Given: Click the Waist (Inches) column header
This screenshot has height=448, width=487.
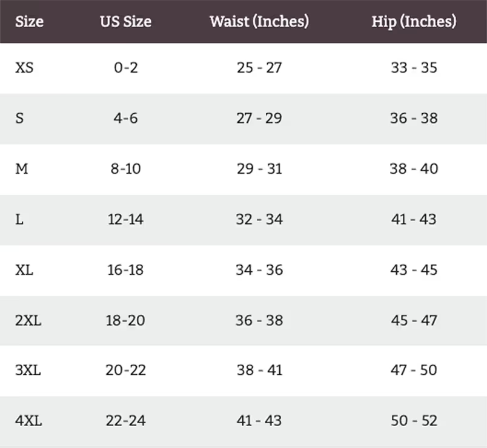Looking at the screenshot, I should tap(259, 22).
